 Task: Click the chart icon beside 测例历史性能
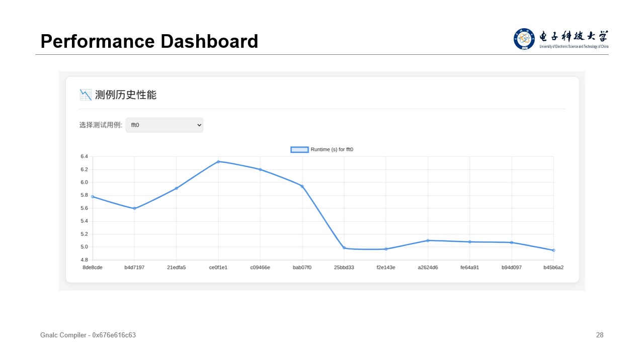tap(86, 95)
